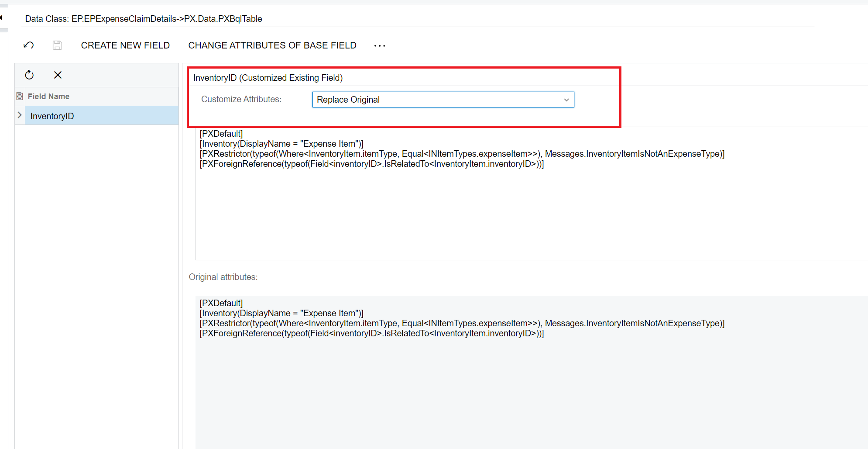Expand the InventoryID row arrow
Screen dimensions: 868x449
point(20,115)
